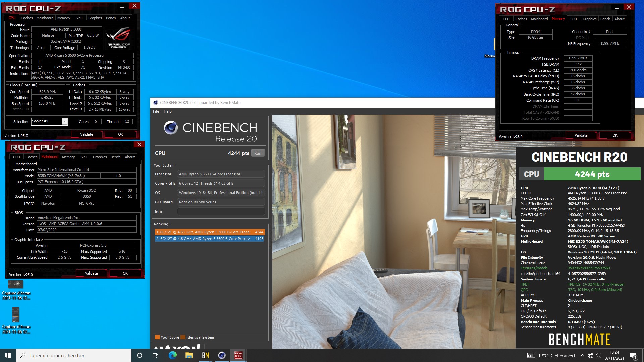
Task: Open Mainboard tab in top-left CPU-Z window
Action: (x=45, y=18)
